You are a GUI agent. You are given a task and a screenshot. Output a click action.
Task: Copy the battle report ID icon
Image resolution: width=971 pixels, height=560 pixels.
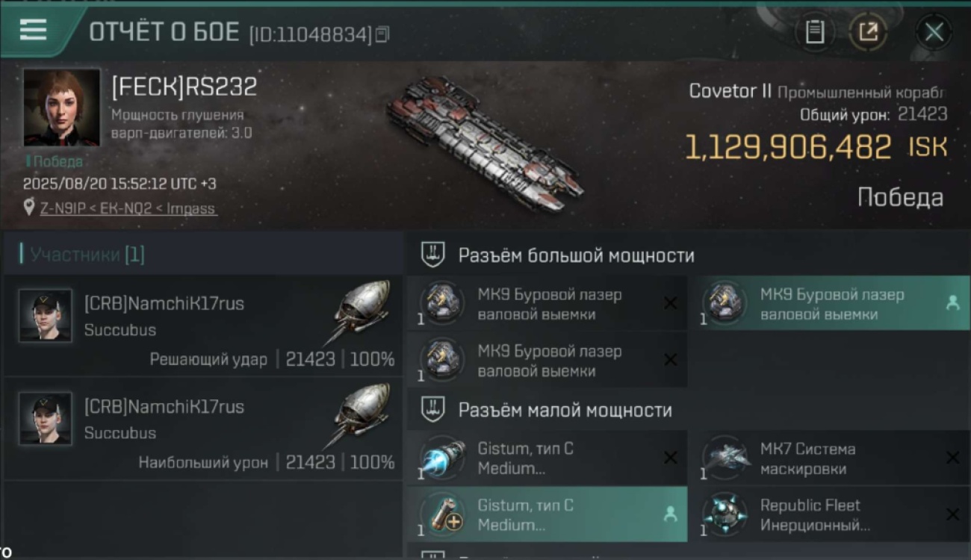point(382,34)
